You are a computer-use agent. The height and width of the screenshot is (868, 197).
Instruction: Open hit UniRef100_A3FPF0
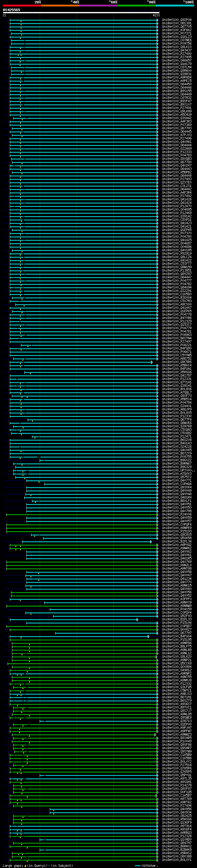point(176,599)
